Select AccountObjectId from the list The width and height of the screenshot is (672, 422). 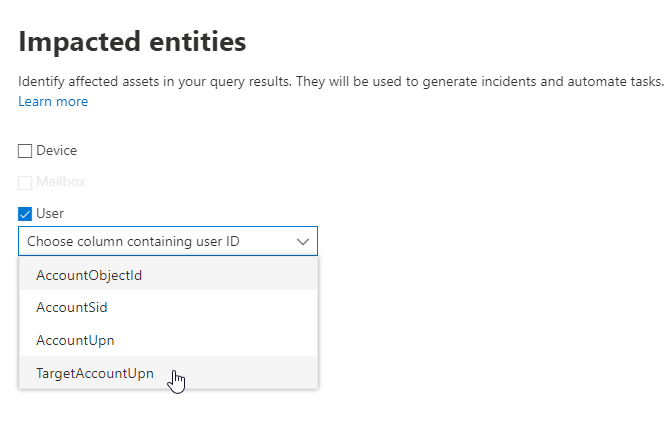tap(89, 275)
